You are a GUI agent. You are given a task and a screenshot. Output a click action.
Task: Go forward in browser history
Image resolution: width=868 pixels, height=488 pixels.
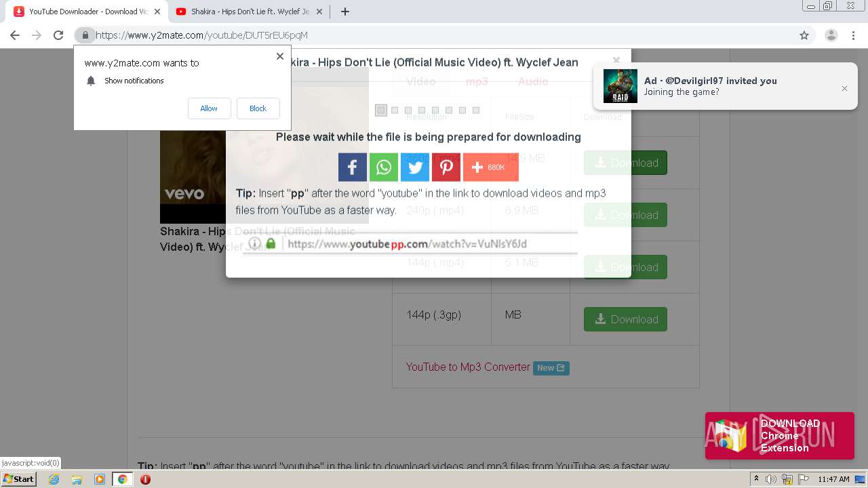pos(37,35)
